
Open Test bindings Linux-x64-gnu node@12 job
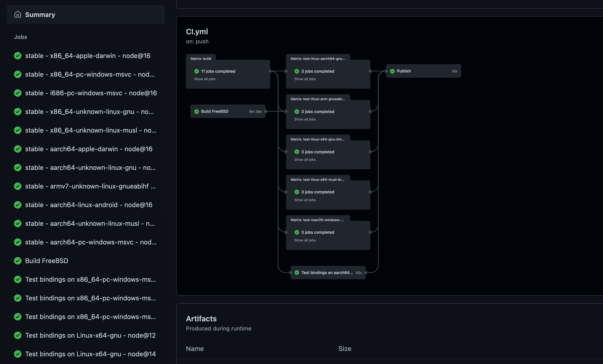click(90, 335)
